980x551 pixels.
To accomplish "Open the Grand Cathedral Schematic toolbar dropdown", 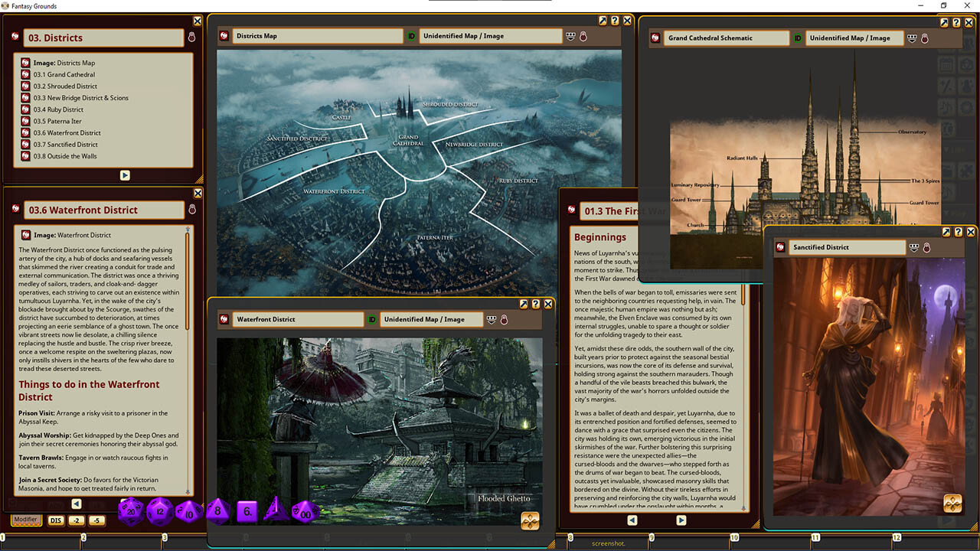I will coord(912,37).
